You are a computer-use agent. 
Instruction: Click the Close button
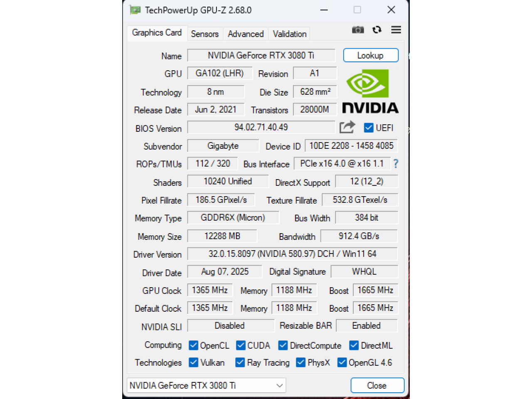click(377, 385)
